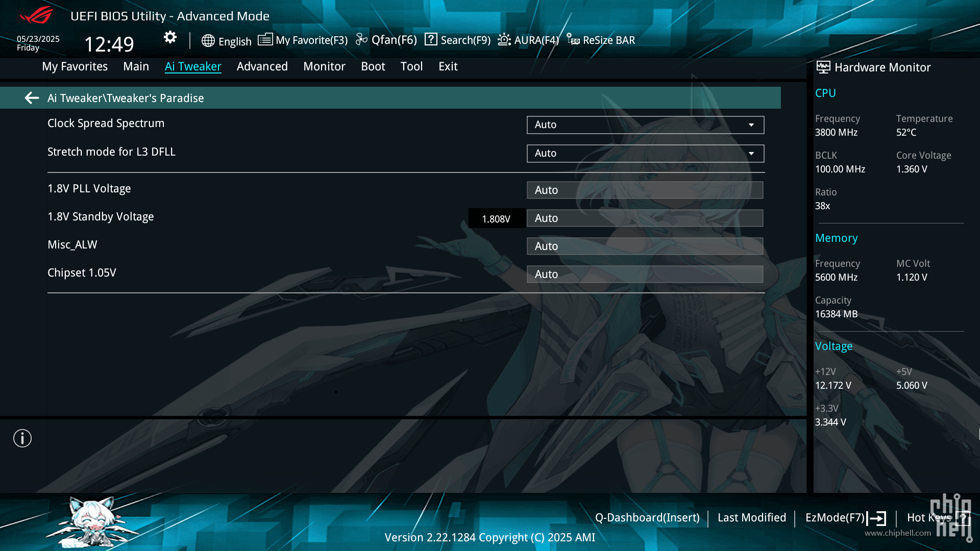Click the Chipset 1.05V Auto field
The image size is (980, 551).
click(645, 274)
